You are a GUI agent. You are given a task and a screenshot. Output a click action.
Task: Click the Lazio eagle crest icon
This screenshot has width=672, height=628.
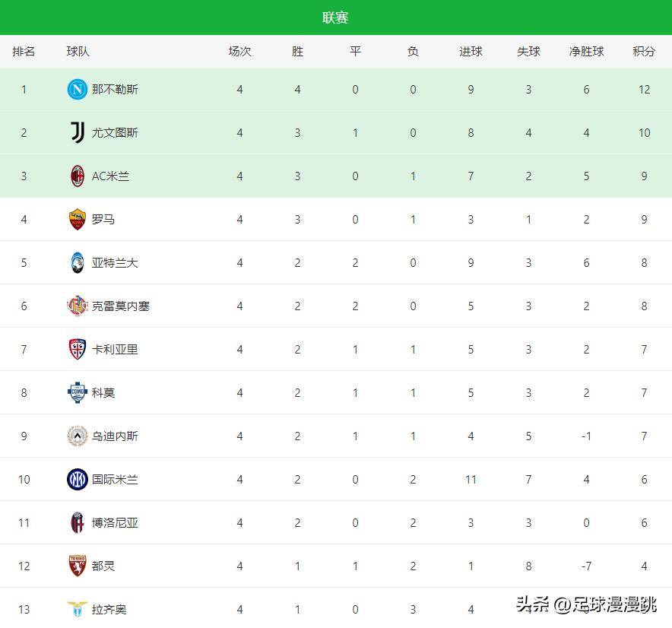click(78, 609)
